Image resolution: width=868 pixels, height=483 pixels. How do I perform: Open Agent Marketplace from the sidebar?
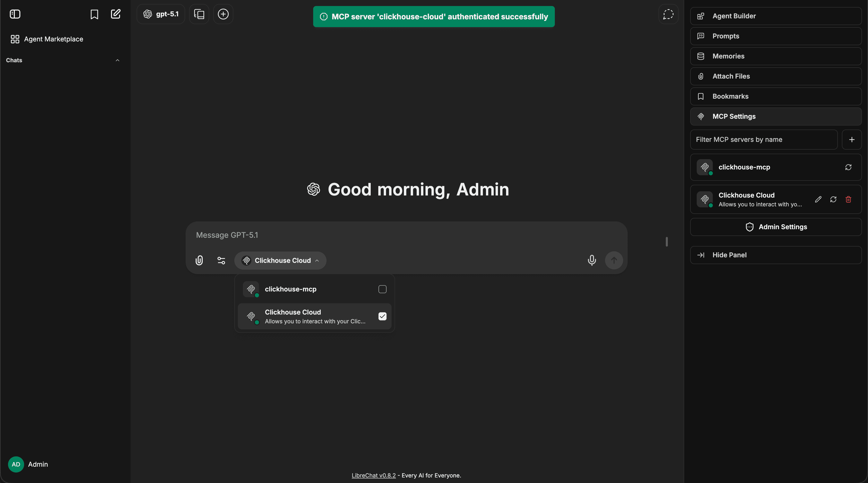coord(53,39)
